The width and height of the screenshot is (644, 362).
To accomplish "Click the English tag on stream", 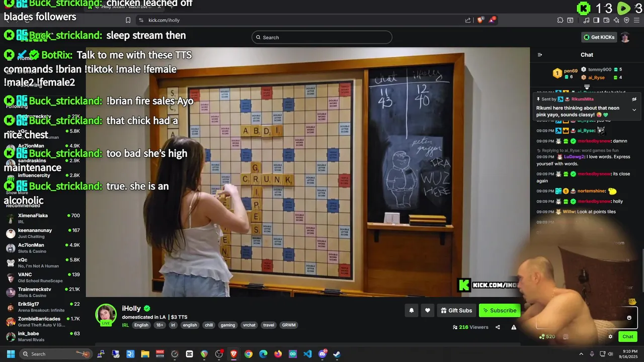I will 141,325.
